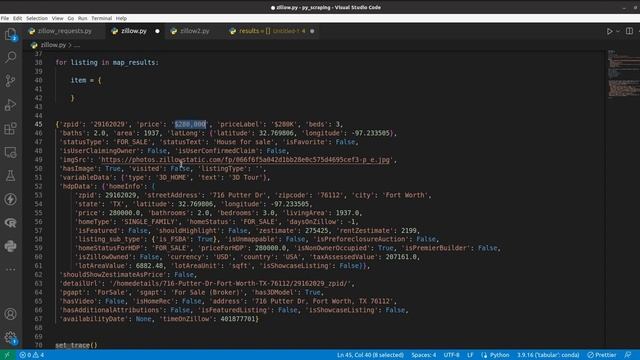Open the Explorer view in activity bar
Screen dimensions: 640x360
point(11,34)
